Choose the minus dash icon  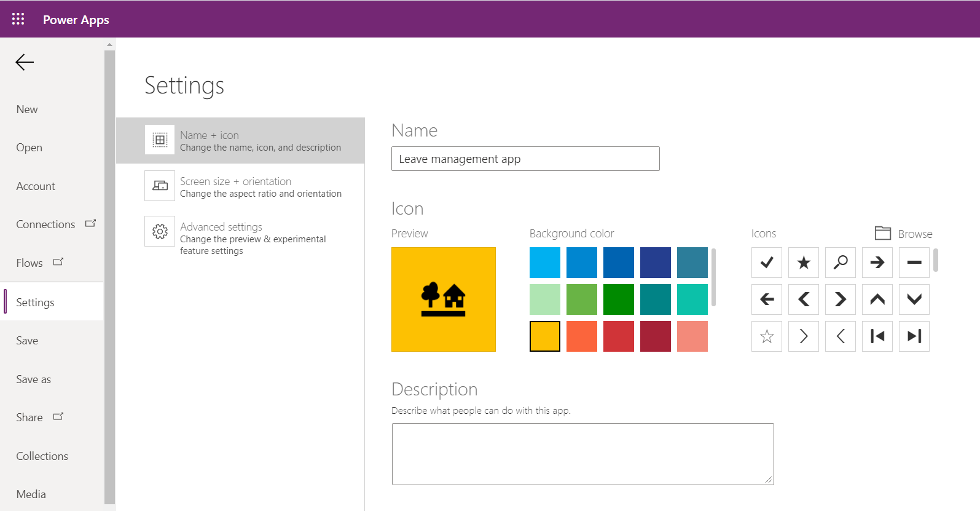[x=914, y=263]
